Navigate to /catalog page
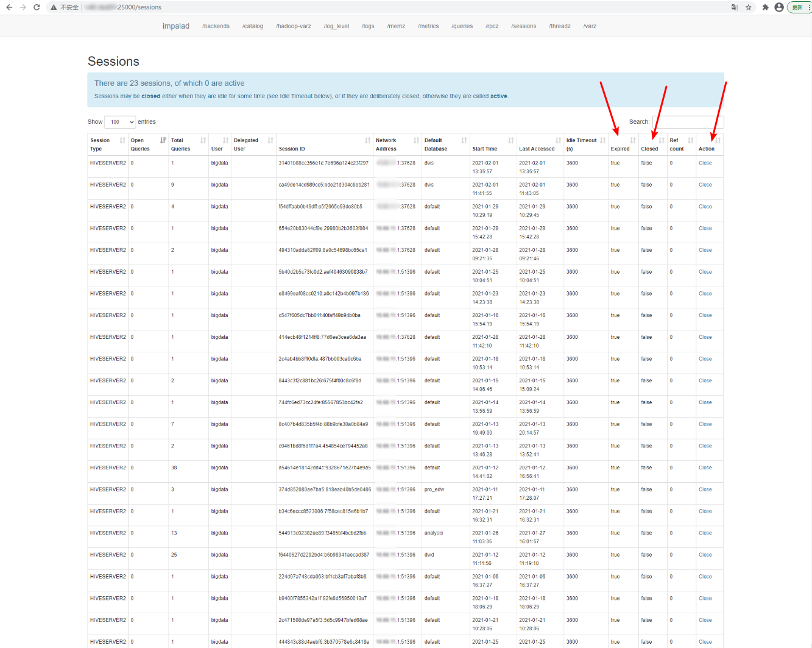The width and height of the screenshot is (812, 648). [253, 26]
